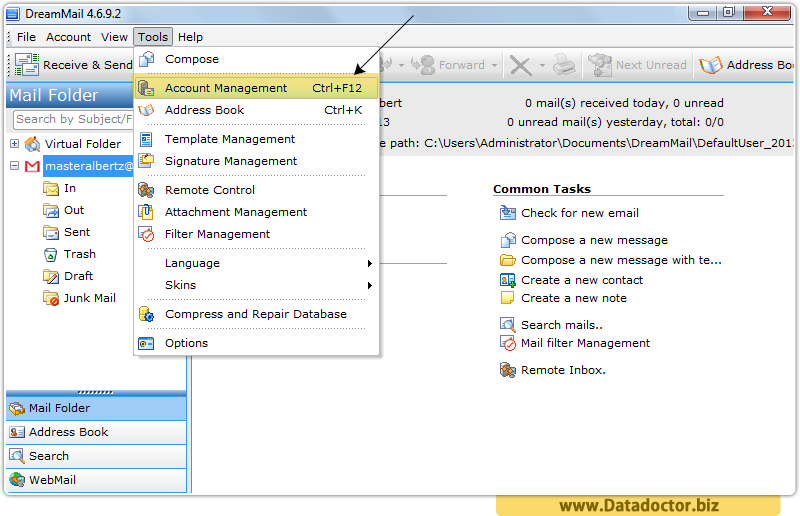Click the DreamMail title bar icon
The height and width of the screenshot is (516, 800).
pyautogui.click(x=13, y=14)
